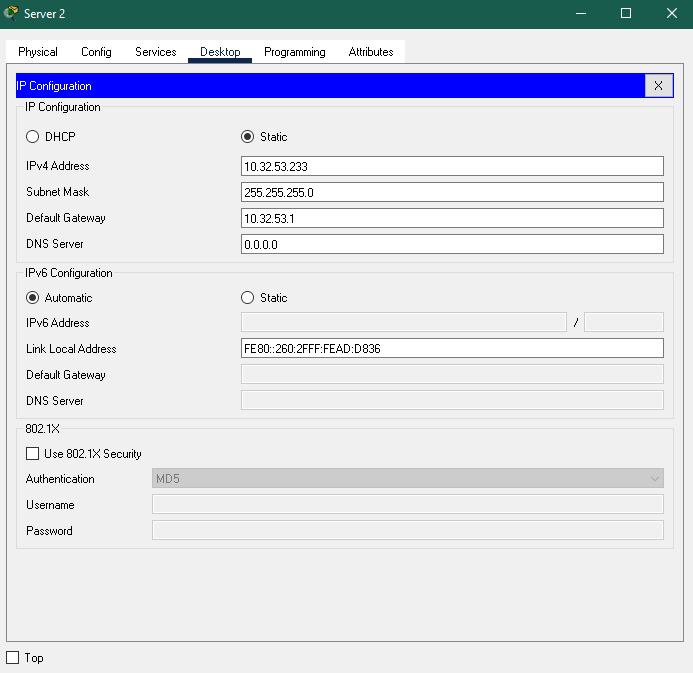The height and width of the screenshot is (673, 693).
Task: Close the Server 2 window
Action: tap(671, 14)
